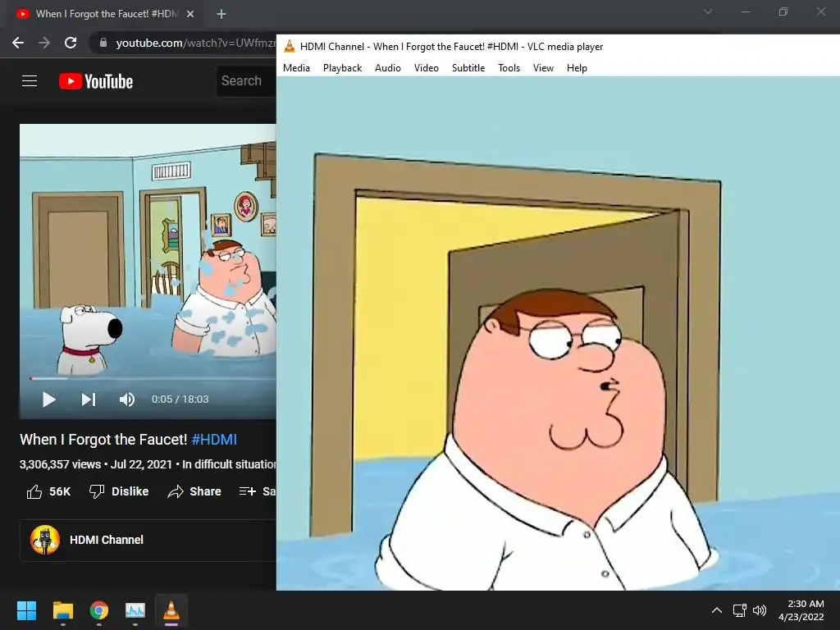Click the 0:05 / 18:03 time display
Screen dimensions: 840x630
point(180,399)
